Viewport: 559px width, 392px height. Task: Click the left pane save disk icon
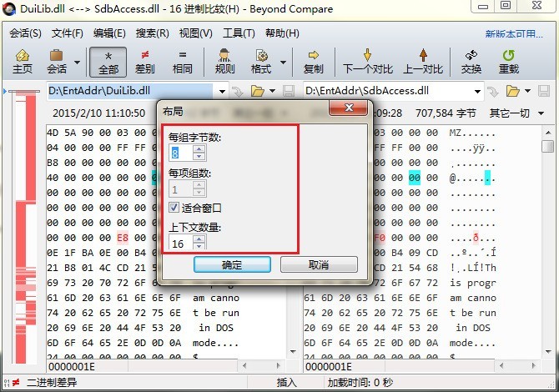click(289, 91)
